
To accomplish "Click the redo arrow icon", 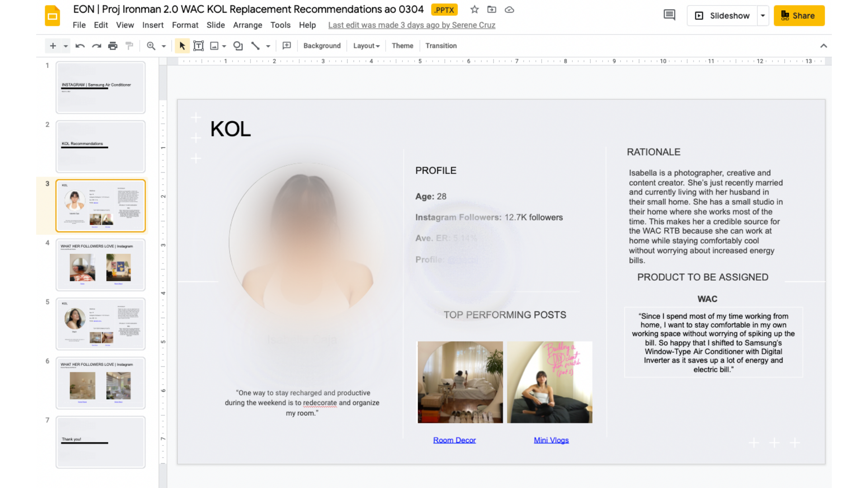I will coord(96,46).
